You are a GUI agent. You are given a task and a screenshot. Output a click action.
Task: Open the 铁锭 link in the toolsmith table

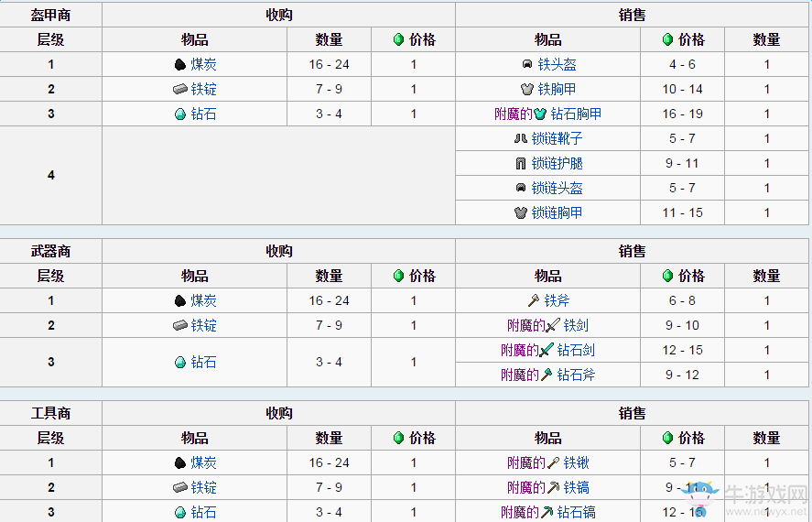click(x=203, y=487)
